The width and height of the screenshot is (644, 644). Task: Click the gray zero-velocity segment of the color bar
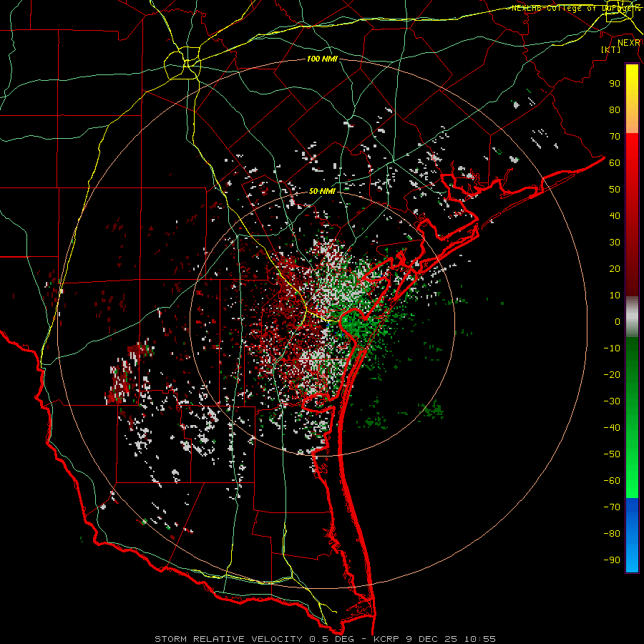(x=632, y=317)
